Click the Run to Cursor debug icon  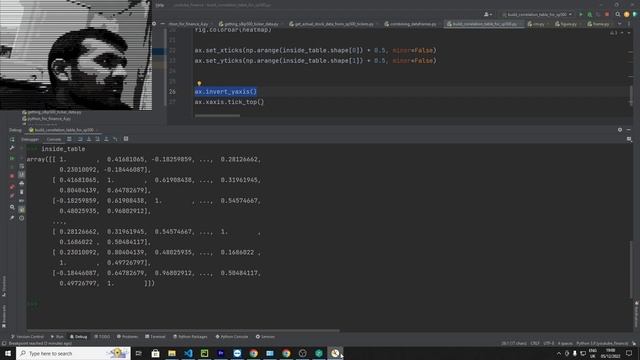pos(115,139)
